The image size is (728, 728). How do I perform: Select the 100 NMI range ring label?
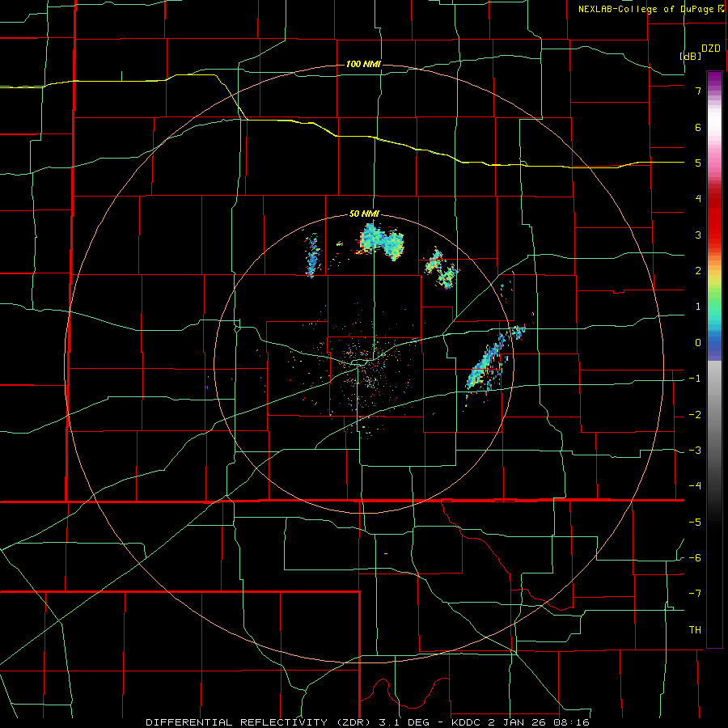[x=363, y=64]
